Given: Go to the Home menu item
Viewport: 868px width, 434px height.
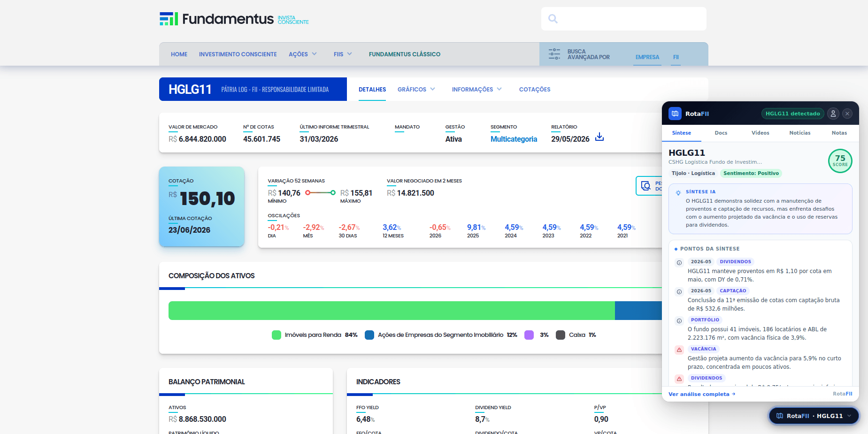Looking at the screenshot, I should point(179,54).
